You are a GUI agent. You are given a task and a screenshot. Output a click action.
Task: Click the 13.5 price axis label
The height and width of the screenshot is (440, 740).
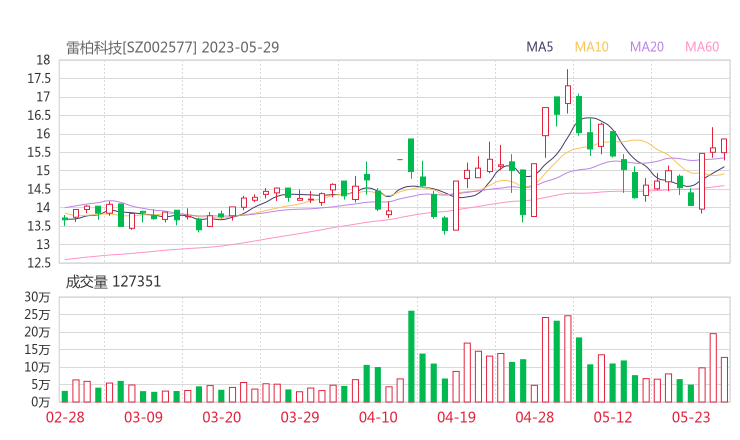pyautogui.click(x=39, y=226)
